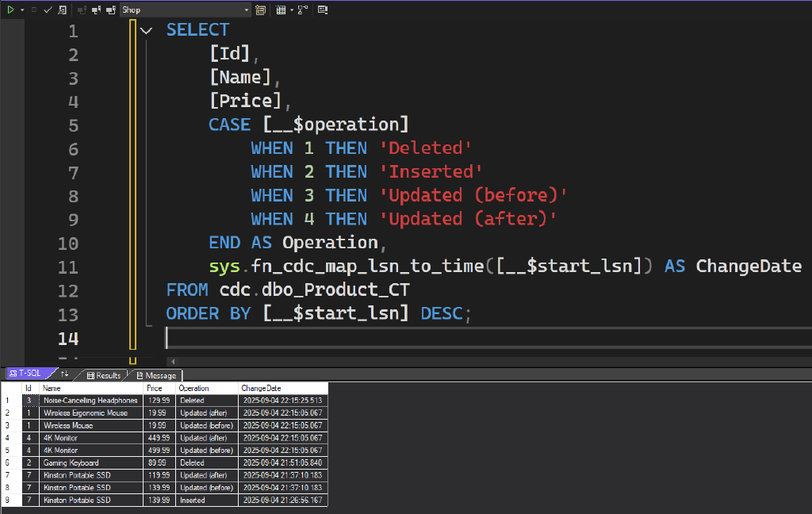This screenshot has height=514, width=812.
Task: Click the Parse checkmark icon
Action: click(x=48, y=10)
